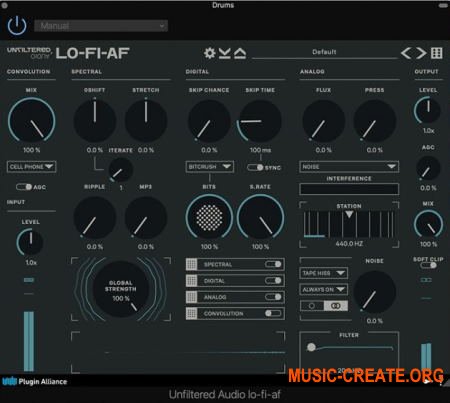The width and height of the screenshot is (450, 403).
Task: Click the Press knob
Action: [x=375, y=120]
